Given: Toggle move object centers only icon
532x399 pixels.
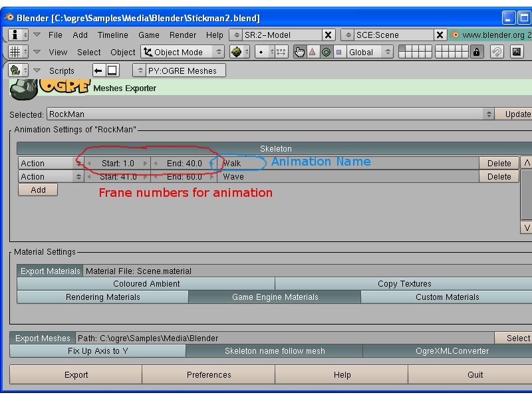Looking at the screenshot, I should pyautogui.click(x=281, y=52).
